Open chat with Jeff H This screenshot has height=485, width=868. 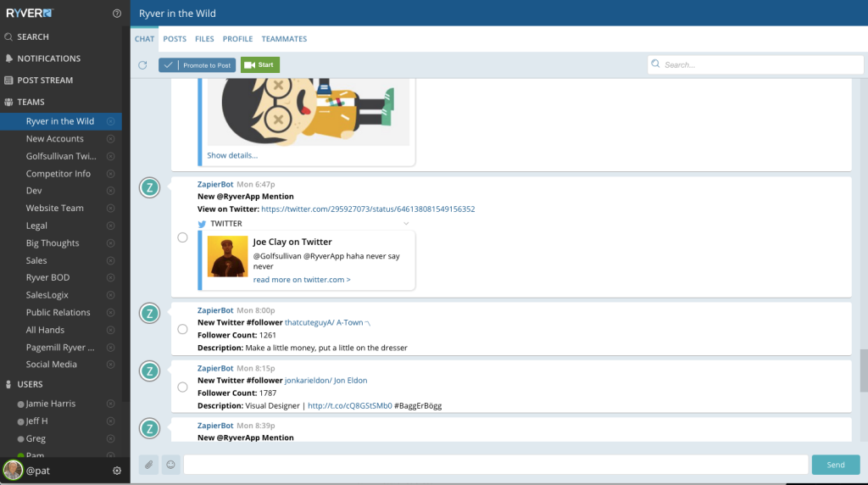point(36,421)
